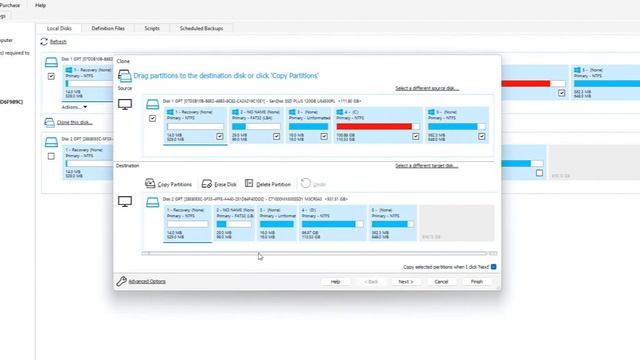
Task: Toggle main window Disk 2 checkbox
Action: point(51,156)
